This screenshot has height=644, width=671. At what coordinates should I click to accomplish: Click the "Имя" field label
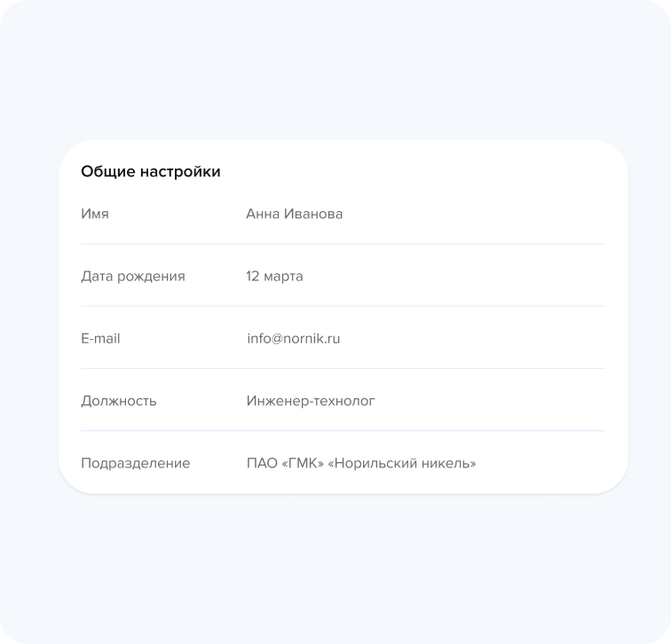point(95,214)
